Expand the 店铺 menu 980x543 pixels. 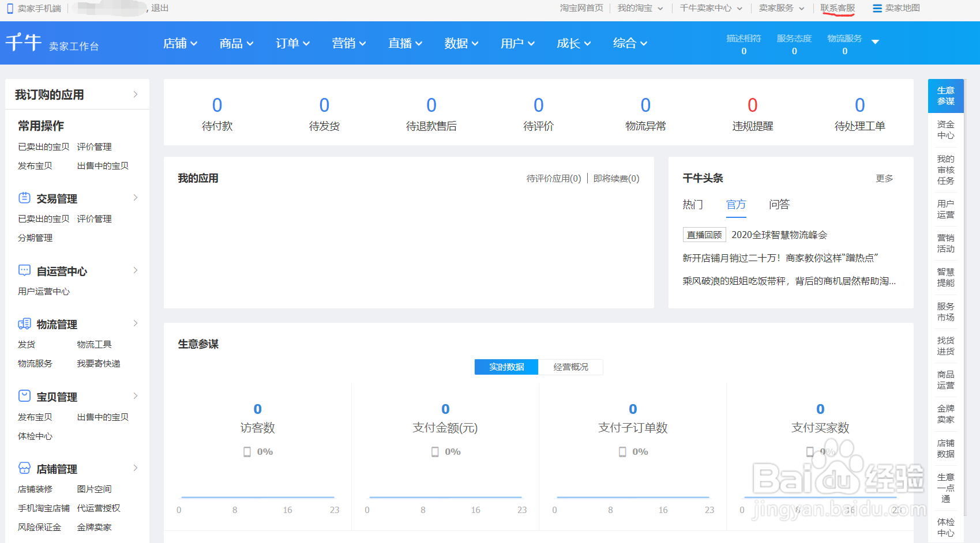point(180,43)
